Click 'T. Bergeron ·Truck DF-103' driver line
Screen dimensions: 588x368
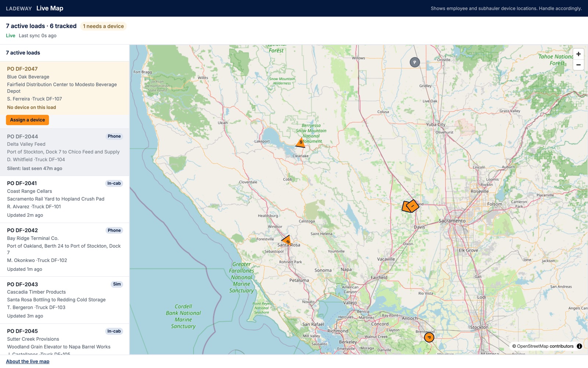pyautogui.click(x=36, y=308)
